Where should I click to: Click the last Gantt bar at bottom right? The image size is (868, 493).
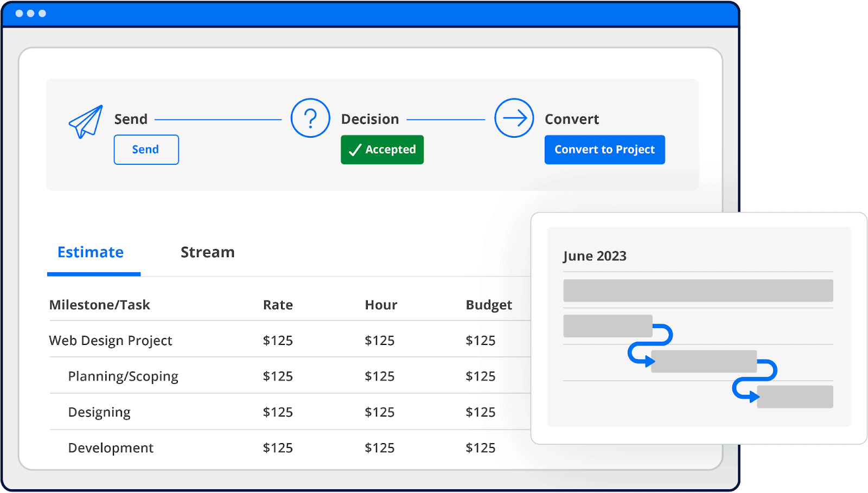(795, 397)
